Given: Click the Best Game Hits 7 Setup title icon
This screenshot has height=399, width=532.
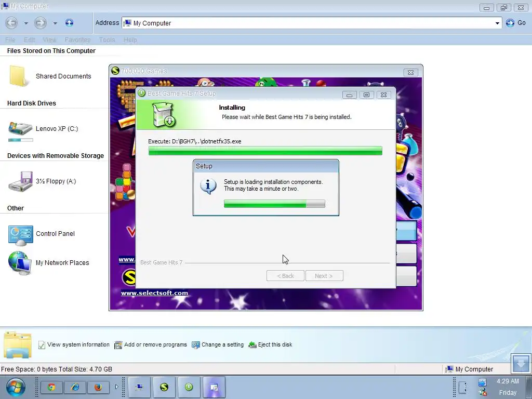Looking at the screenshot, I should pos(142,93).
